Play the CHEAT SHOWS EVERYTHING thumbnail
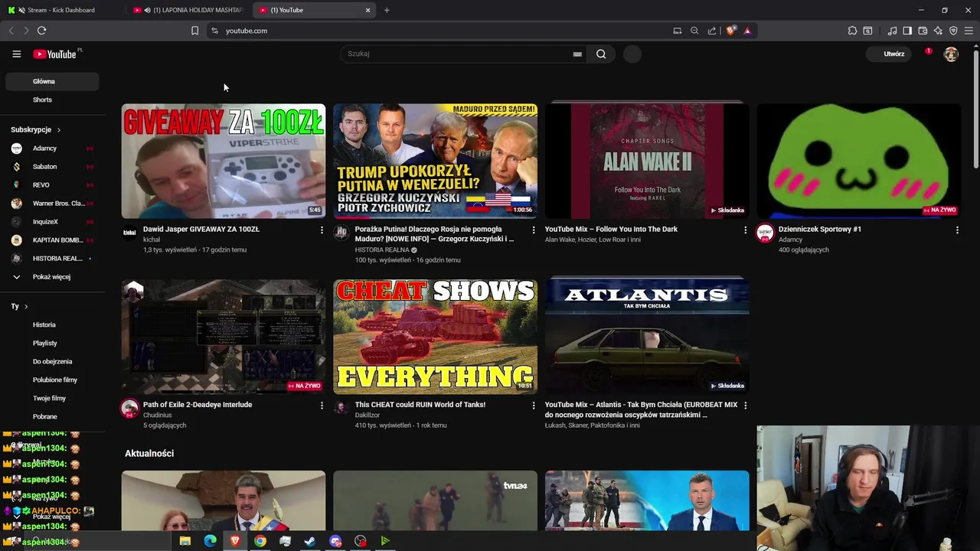 [435, 337]
